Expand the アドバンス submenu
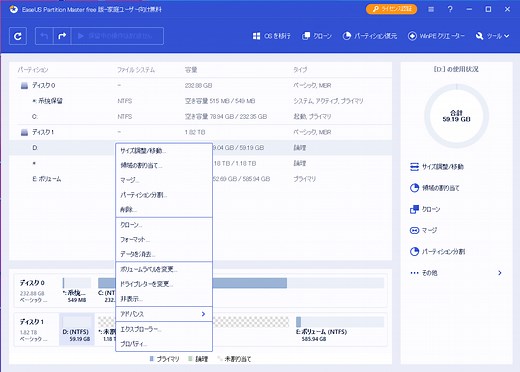This screenshot has height=372, width=520. [x=164, y=314]
